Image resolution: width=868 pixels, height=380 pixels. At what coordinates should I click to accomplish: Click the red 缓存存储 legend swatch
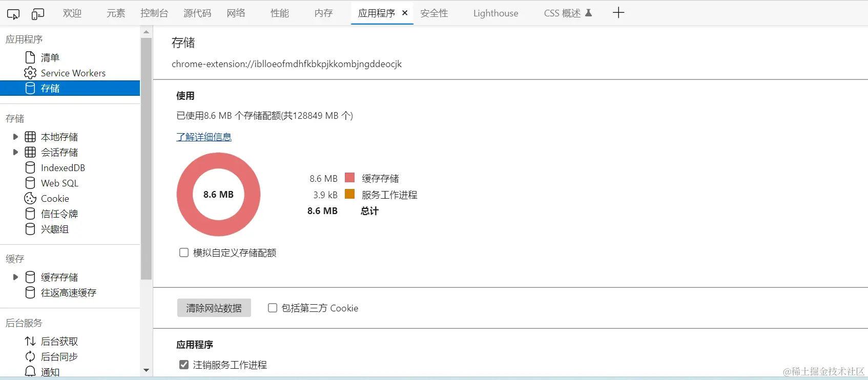[x=350, y=178]
